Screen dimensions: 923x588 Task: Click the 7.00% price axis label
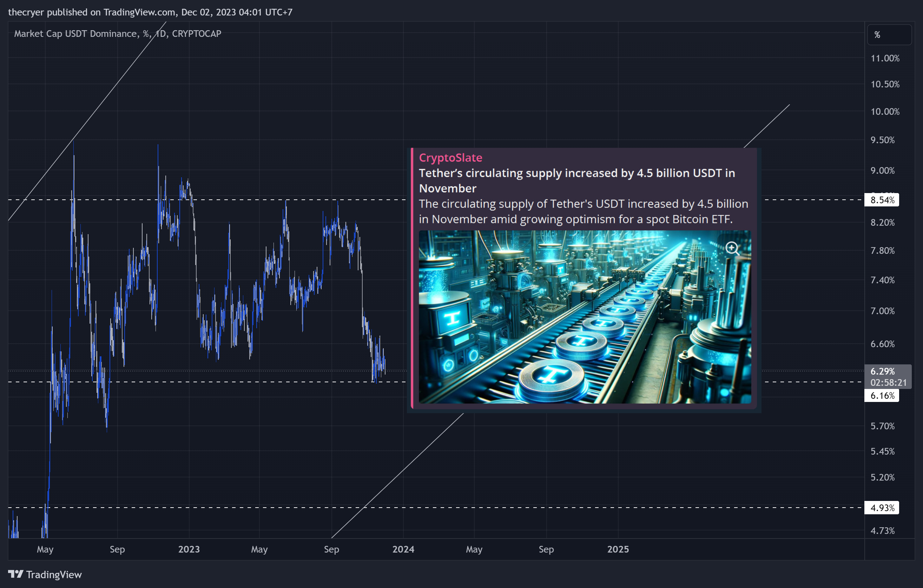click(x=882, y=311)
